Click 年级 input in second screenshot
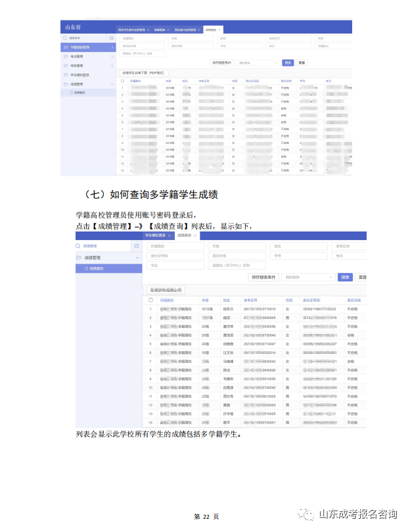 click(237, 246)
